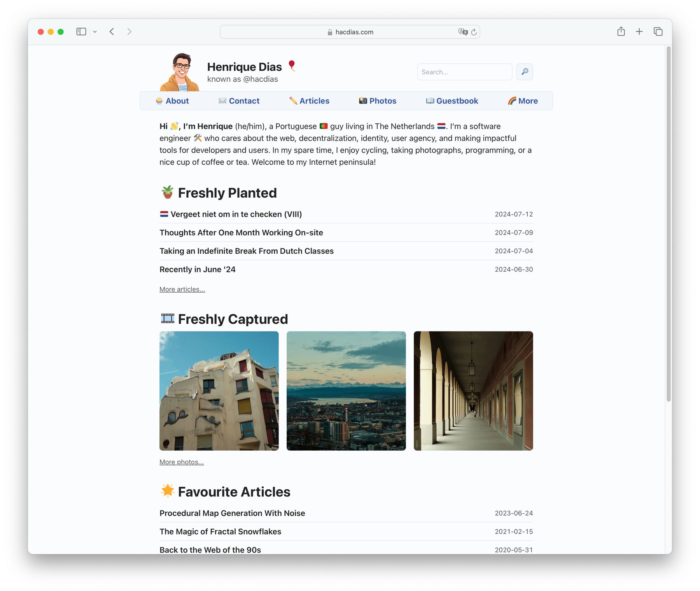Screen dimensions: 700x591
Task: Open Taking an Indefinite Break From Dutch Classes
Action: click(x=247, y=251)
